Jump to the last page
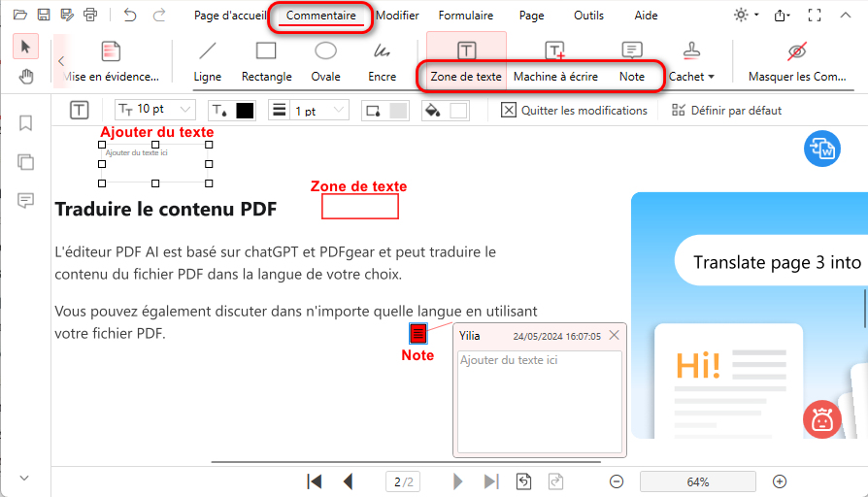This screenshot has width=868, height=497. 491,481
